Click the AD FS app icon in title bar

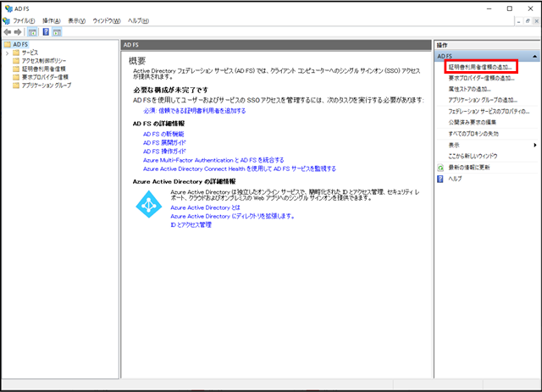tap(8, 8)
